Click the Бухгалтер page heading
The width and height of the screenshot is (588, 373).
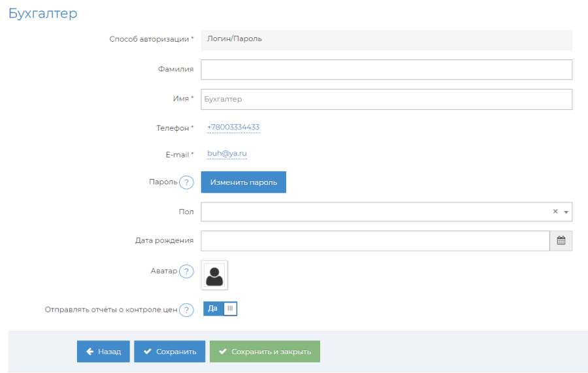pos(42,13)
